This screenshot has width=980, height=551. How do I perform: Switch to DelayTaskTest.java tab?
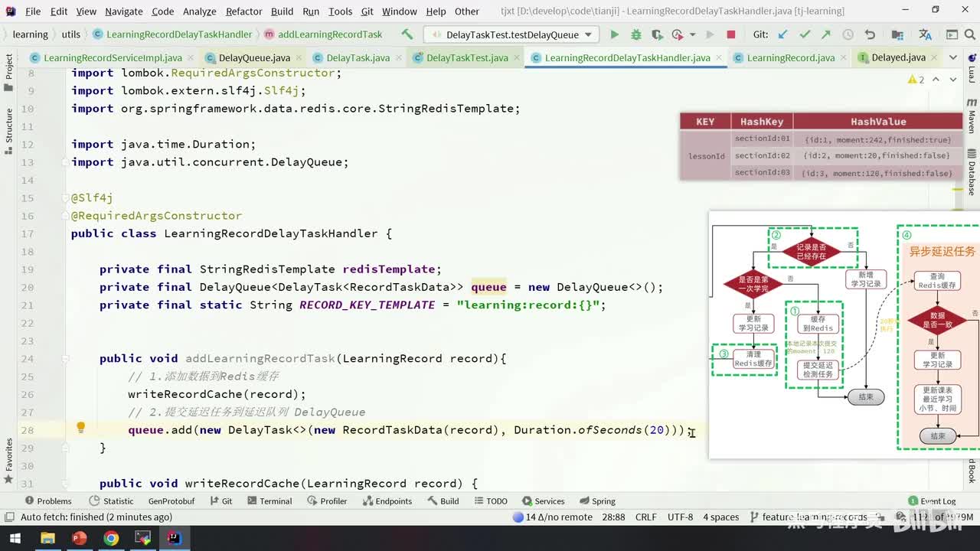tap(467, 57)
